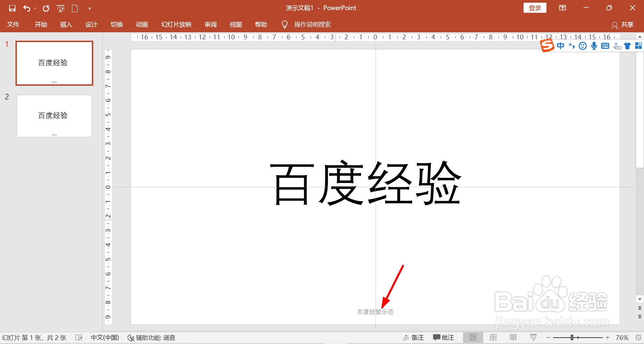Screen dimensions: 644x344
Task: Click the 登录 login button
Action: click(x=535, y=8)
